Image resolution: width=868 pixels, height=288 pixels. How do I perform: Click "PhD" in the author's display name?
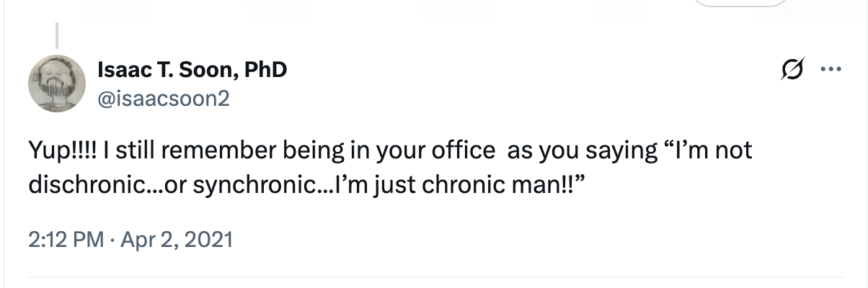(x=267, y=70)
